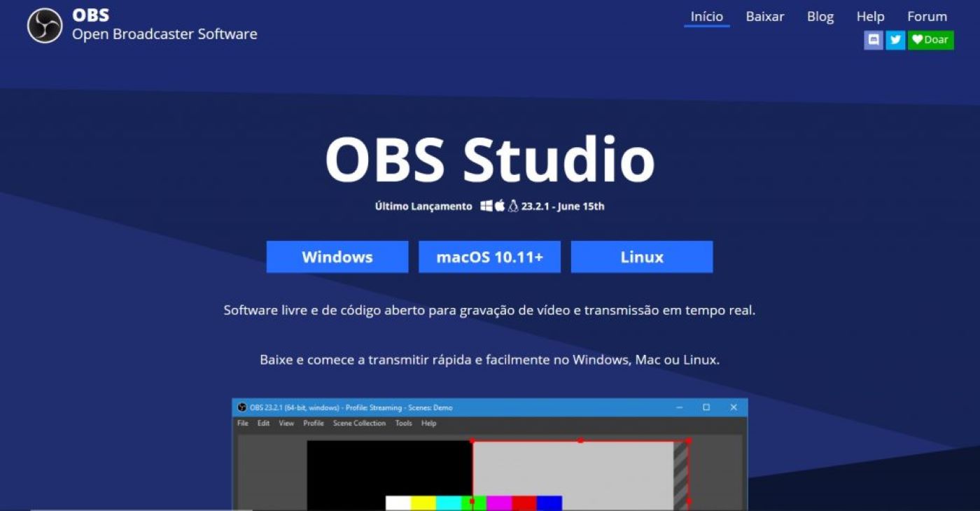Click the 23.2.1 - June 15th release text
980x511 pixels.
pyautogui.click(x=563, y=206)
